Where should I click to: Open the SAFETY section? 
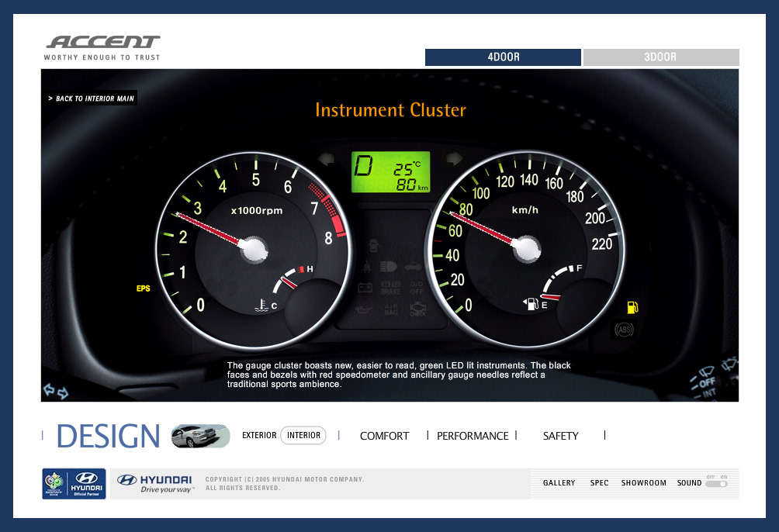pyautogui.click(x=560, y=436)
